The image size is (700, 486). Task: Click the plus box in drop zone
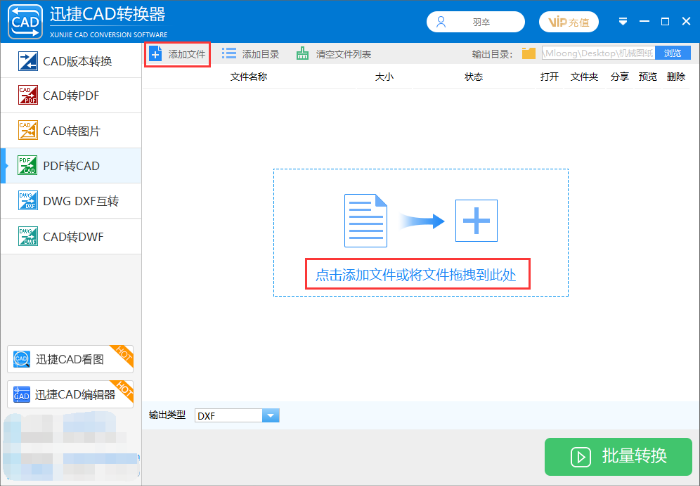tap(476, 220)
